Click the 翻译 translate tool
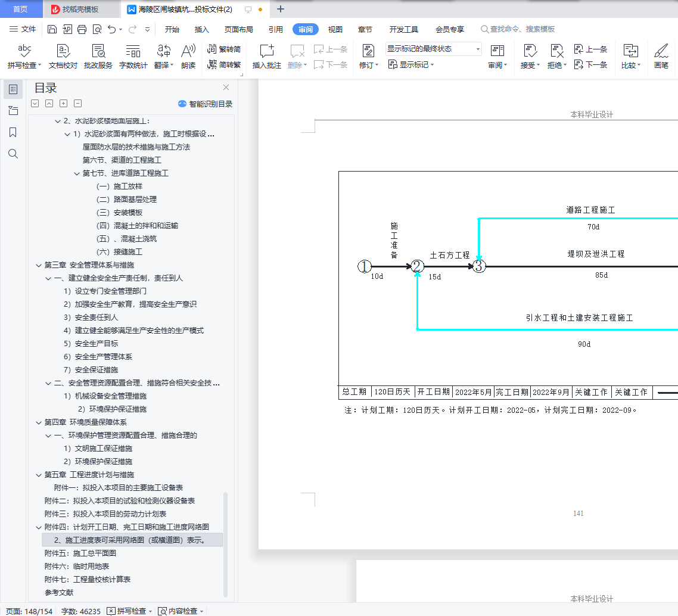Viewport: 678px width, 616px height. point(164,56)
